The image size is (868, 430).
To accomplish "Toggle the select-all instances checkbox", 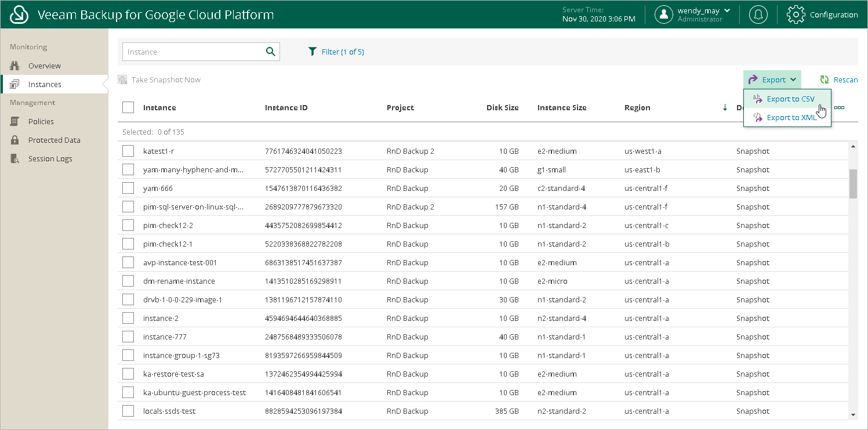I will pyautogui.click(x=128, y=107).
